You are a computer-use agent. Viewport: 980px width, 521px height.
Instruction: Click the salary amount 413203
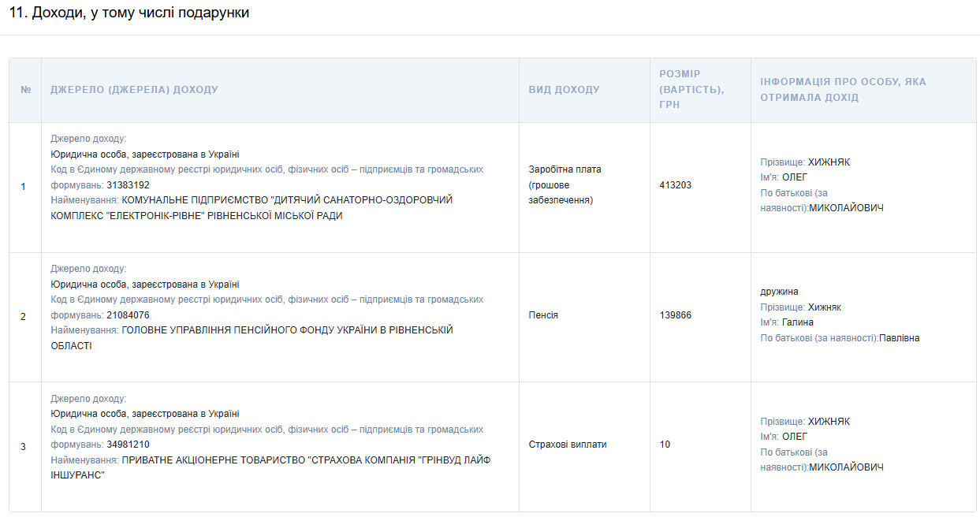pyautogui.click(x=675, y=185)
